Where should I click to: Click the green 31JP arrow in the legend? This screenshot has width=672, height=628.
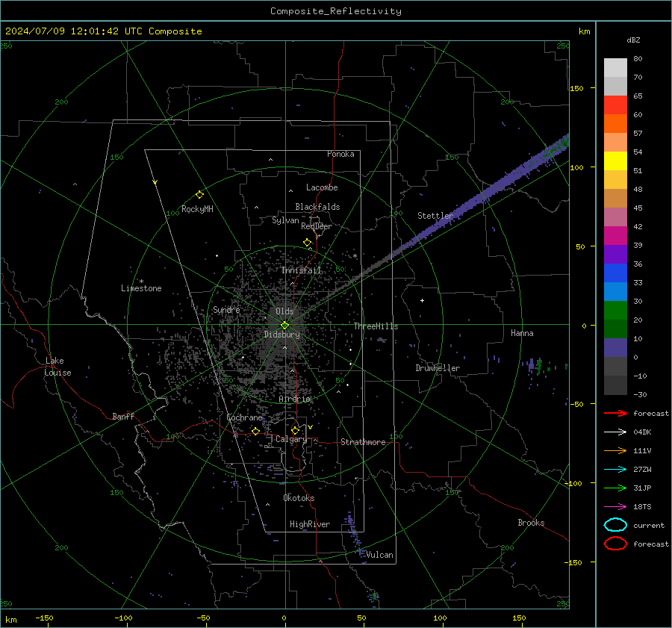click(615, 488)
